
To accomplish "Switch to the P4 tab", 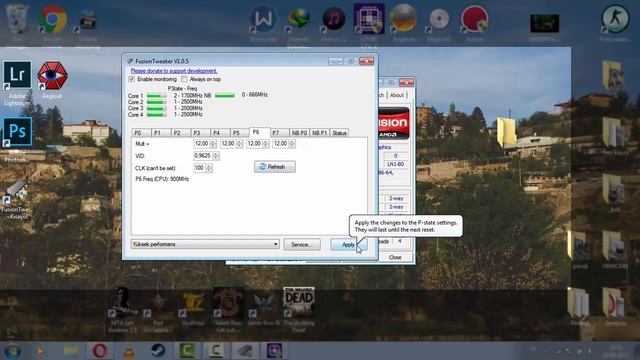I will coord(220,133).
